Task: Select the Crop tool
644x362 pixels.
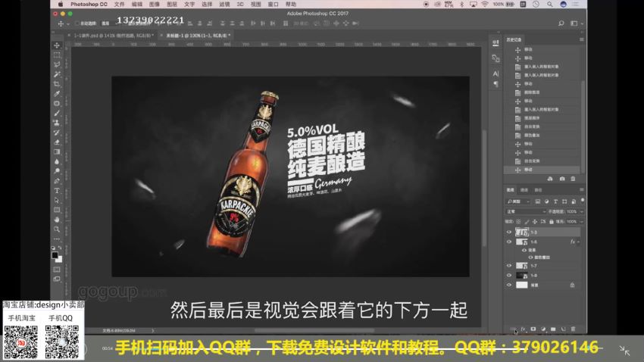Action: (57, 84)
